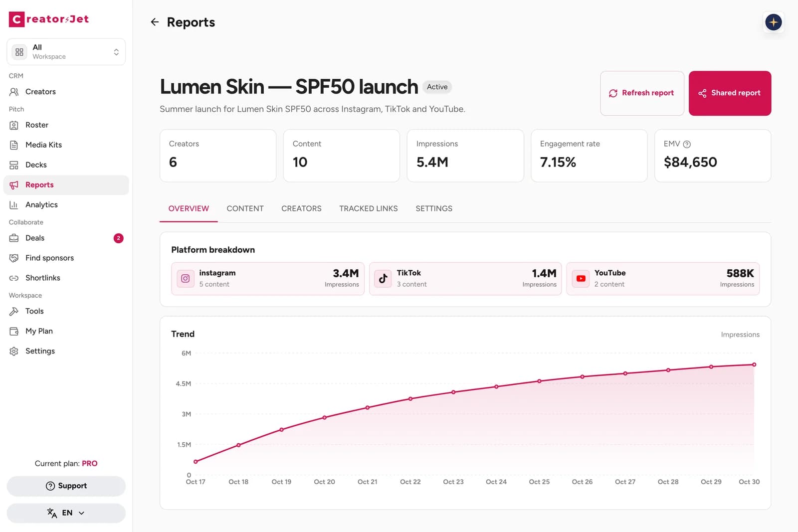Click the Shared report button
Viewport: 798px width, 532px height.
(x=730, y=93)
